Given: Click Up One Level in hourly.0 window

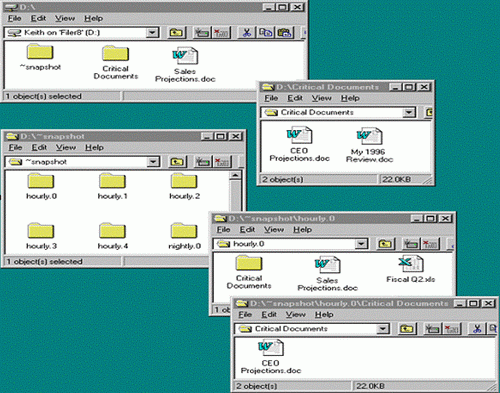Looking at the screenshot, I should 385,244.
